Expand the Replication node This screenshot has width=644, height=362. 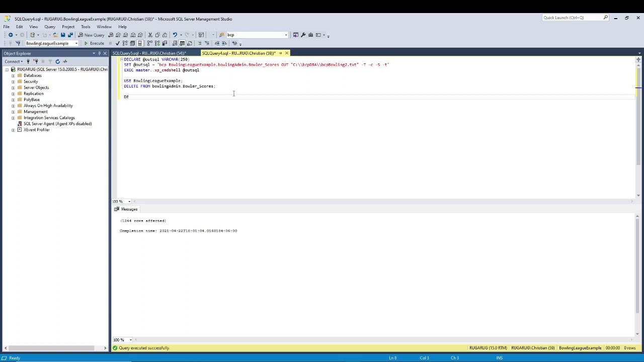click(13, 94)
